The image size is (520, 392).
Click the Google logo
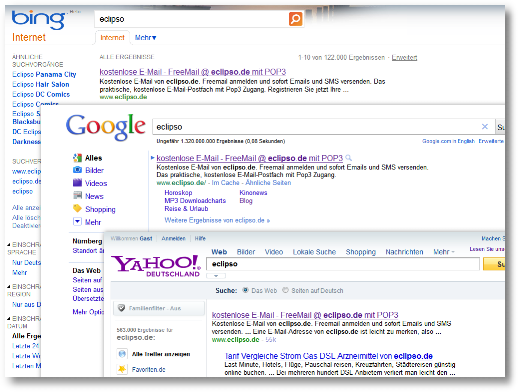(x=106, y=127)
